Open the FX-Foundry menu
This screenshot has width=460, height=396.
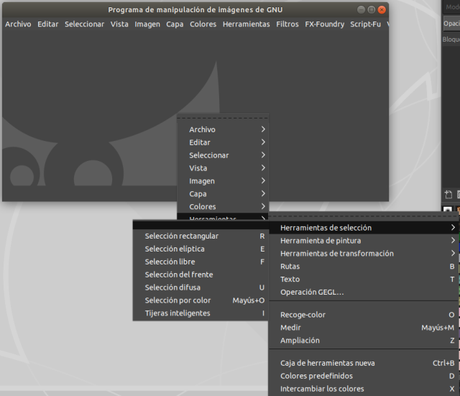(x=325, y=24)
